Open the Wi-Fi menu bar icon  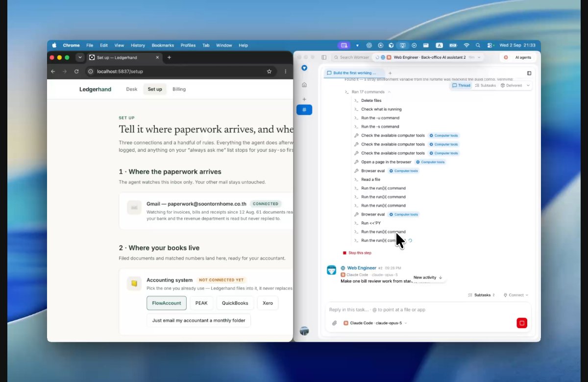(466, 46)
